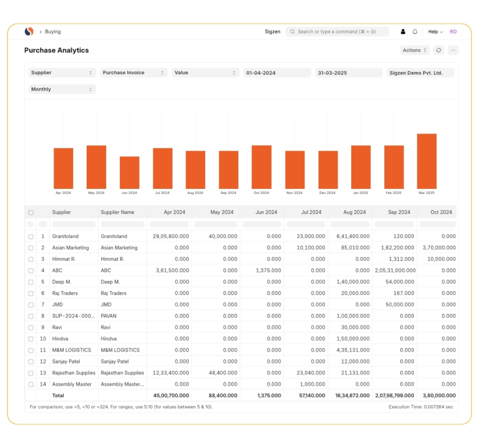Check the Granitoland row checkbox

[31, 236]
